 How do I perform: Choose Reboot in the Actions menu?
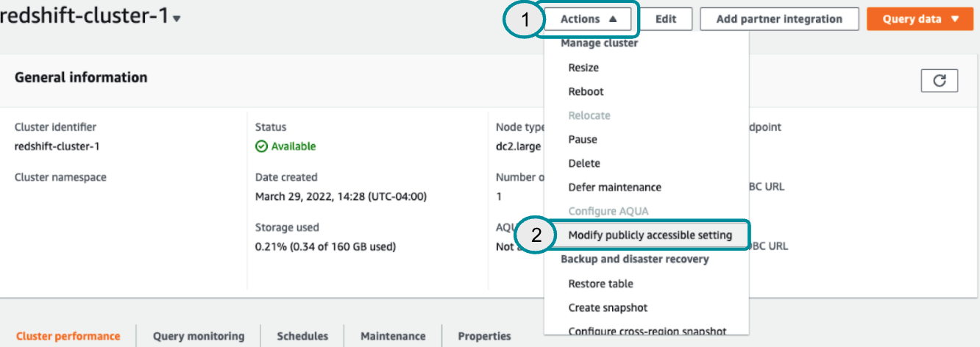tap(586, 92)
